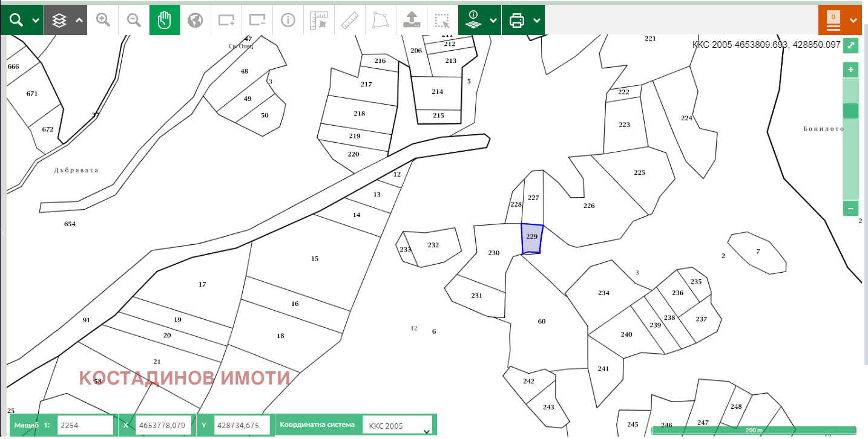Select the polygon area measure tool
The height and width of the screenshot is (439, 868).
[x=381, y=20]
